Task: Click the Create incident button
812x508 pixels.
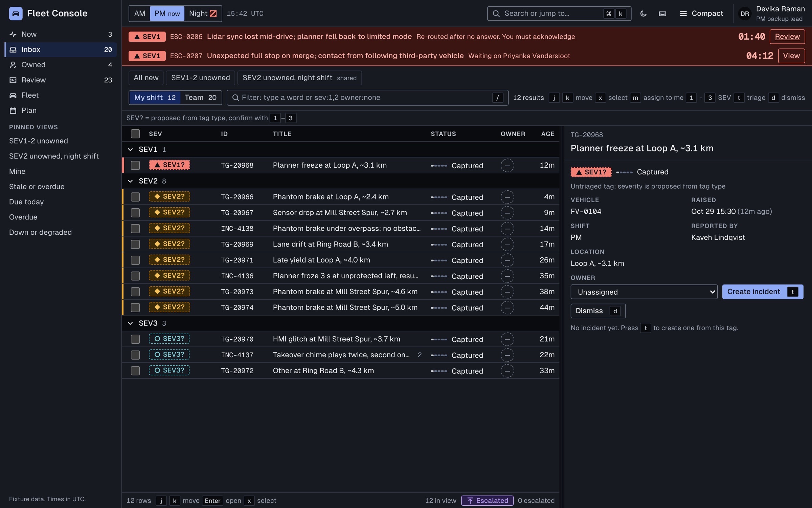Action: click(763, 292)
